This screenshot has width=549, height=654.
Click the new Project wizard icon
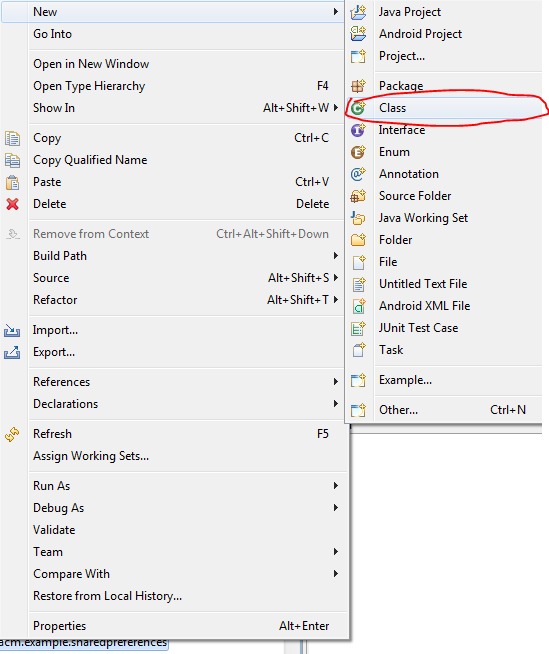point(358,56)
